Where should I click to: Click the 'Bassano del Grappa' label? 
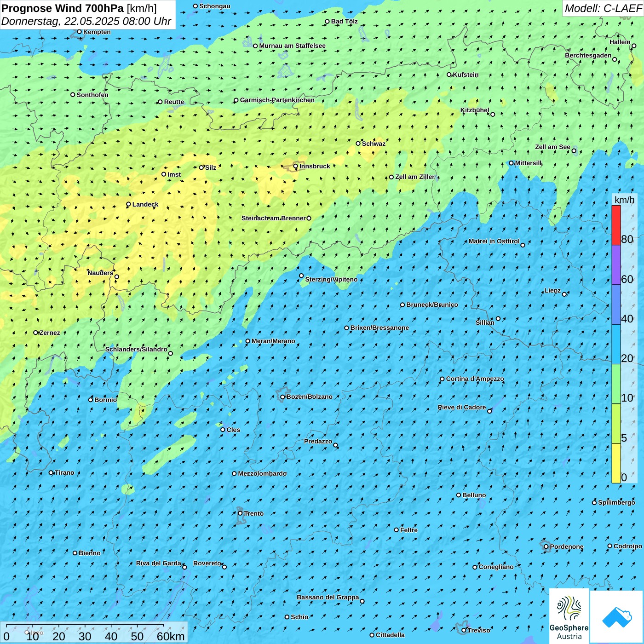tap(328, 597)
